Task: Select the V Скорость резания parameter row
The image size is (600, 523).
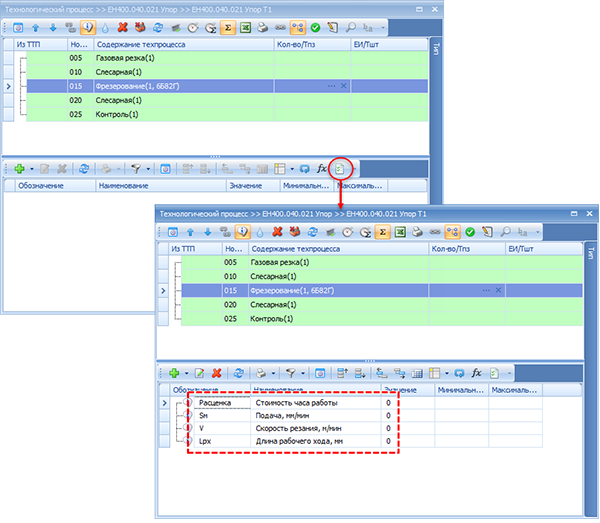Action: tap(368, 429)
